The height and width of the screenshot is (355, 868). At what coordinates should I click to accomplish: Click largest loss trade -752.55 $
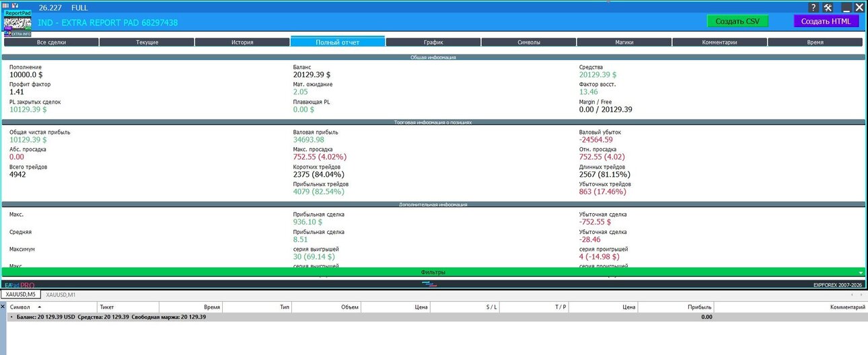[x=595, y=222]
